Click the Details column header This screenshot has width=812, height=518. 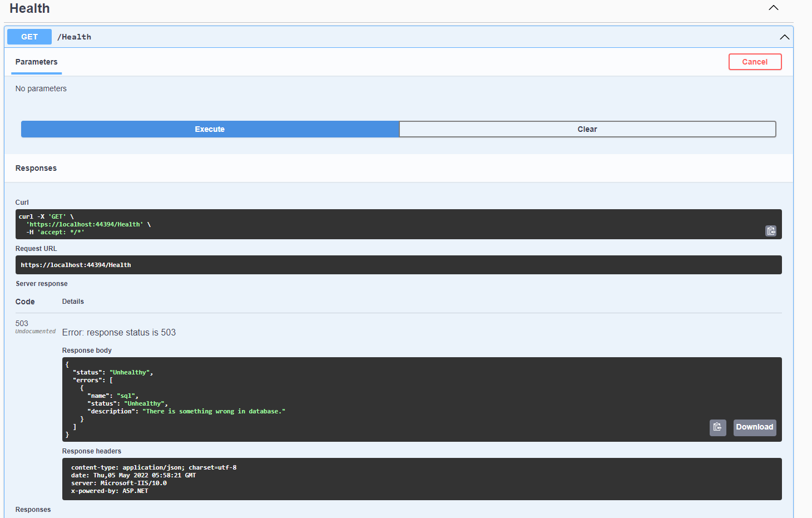coord(73,302)
